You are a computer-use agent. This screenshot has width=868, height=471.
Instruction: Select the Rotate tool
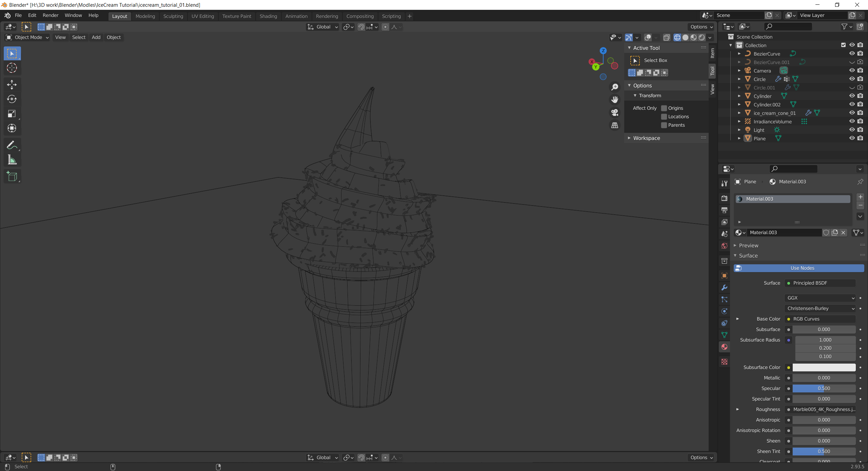tap(12, 99)
